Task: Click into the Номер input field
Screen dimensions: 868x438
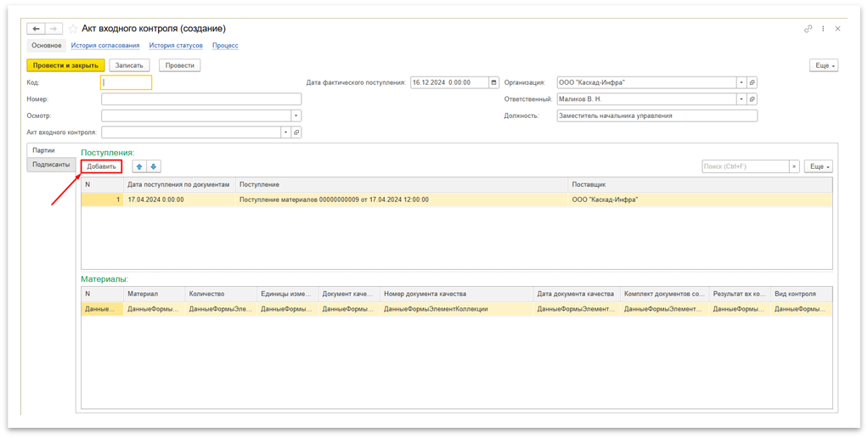Action: click(x=200, y=99)
